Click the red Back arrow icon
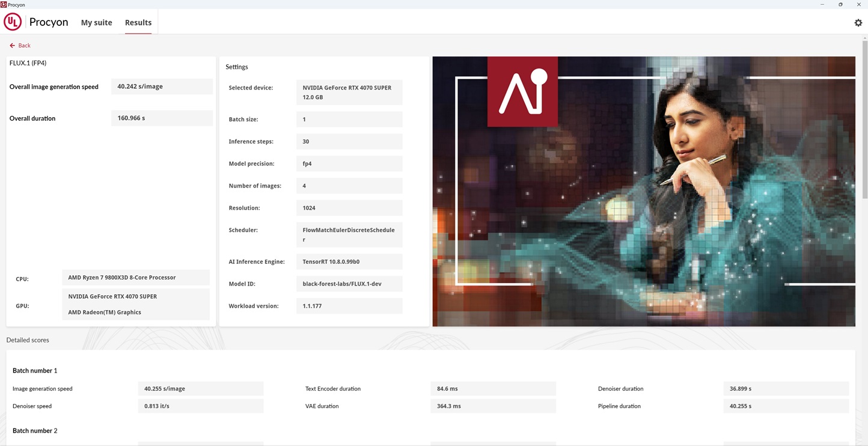 point(12,46)
